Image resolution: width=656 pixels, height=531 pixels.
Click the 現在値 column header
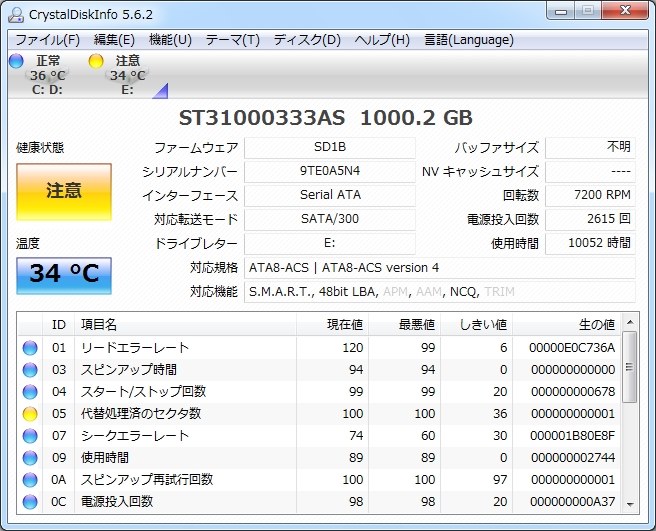pyautogui.click(x=332, y=325)
